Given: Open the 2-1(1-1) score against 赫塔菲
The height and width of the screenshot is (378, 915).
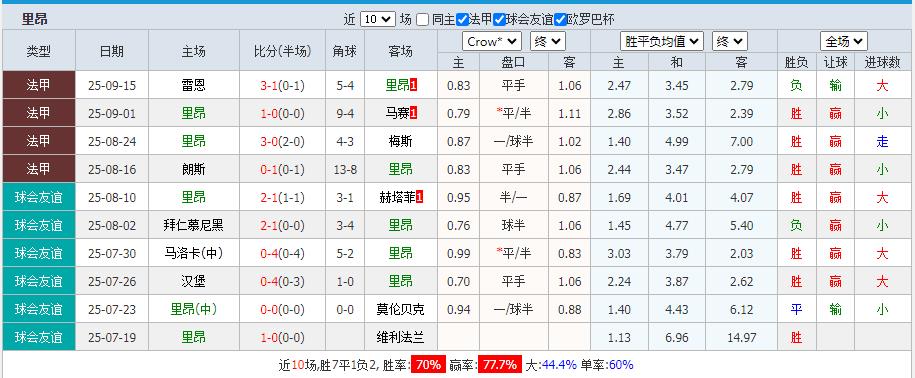Looking at the screenshot, I should click(x=282, y=198).
